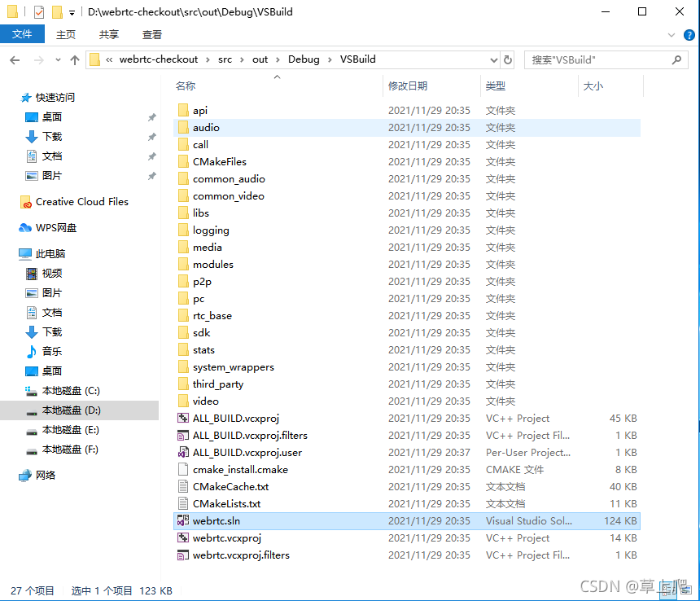Click the modules folder icon
This screenshot has width=700, height=601.
pos(183,265)
